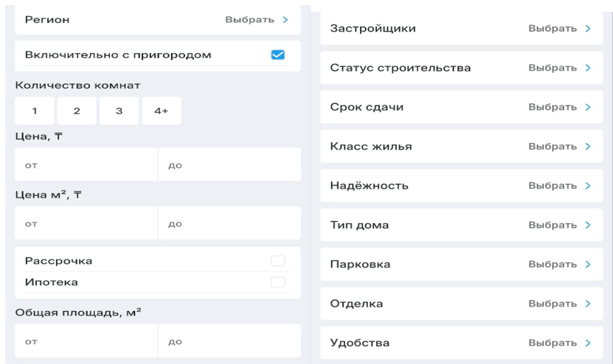Click Общая площадь 'от' input field
Screen dimensions: 613x364
pos(86,342)
